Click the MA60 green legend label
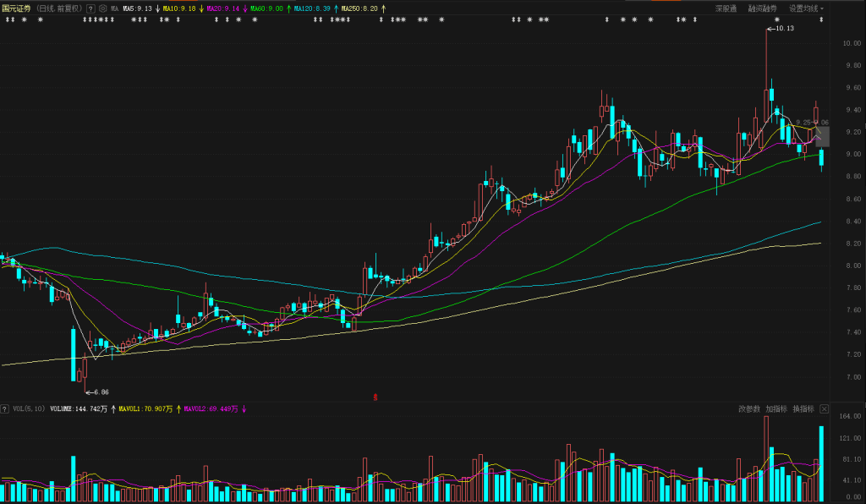The width and height of the screenshot is (866, 504). (266, 8)
